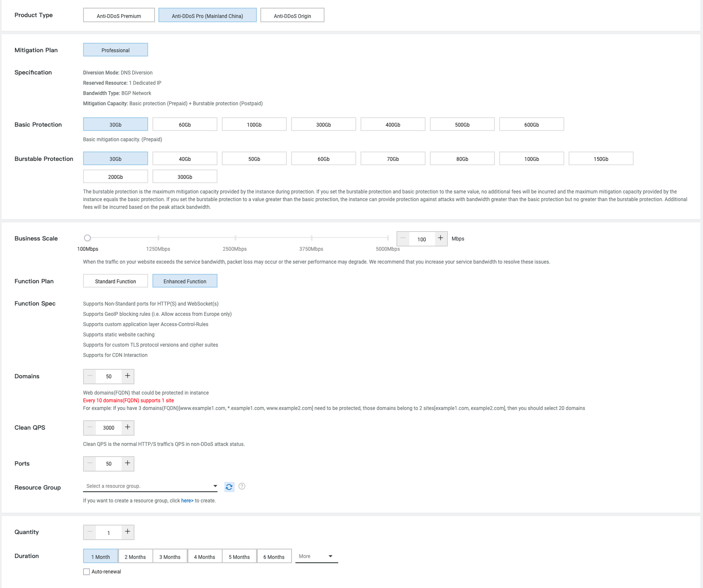Pick 1 Month duration
703x588 pixels.
[101, 556]
